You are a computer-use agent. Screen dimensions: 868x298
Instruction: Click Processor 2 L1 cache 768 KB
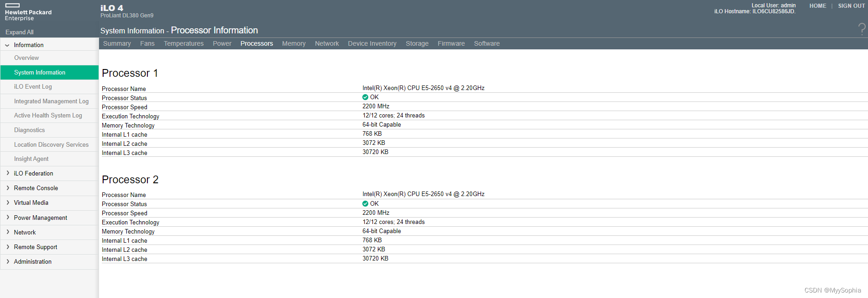pos(372,240)
